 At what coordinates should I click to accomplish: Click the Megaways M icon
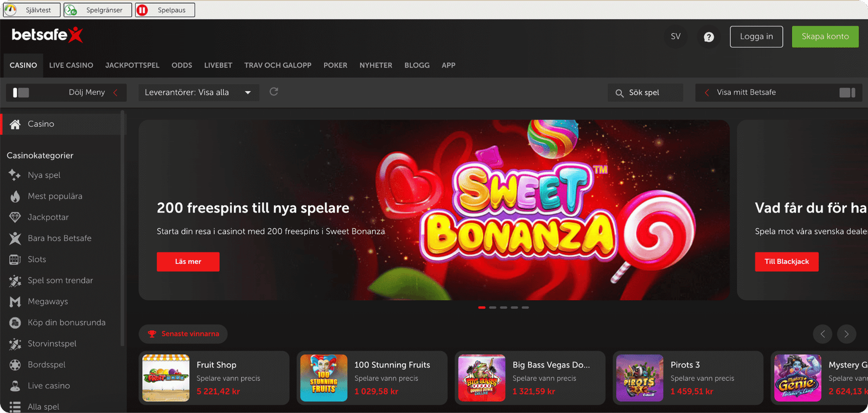(15, 302)
